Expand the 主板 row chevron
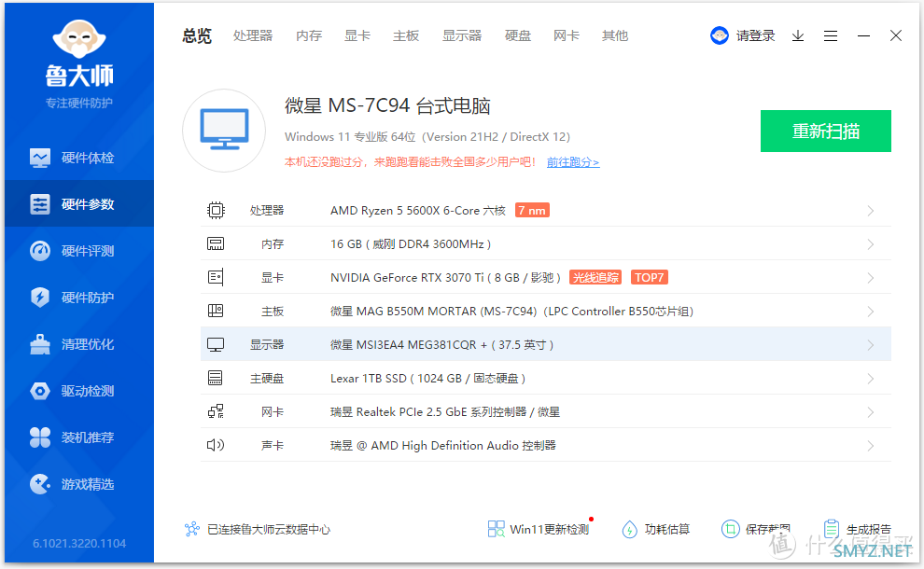This screenshot has height=569, width=924. [871, 312]
